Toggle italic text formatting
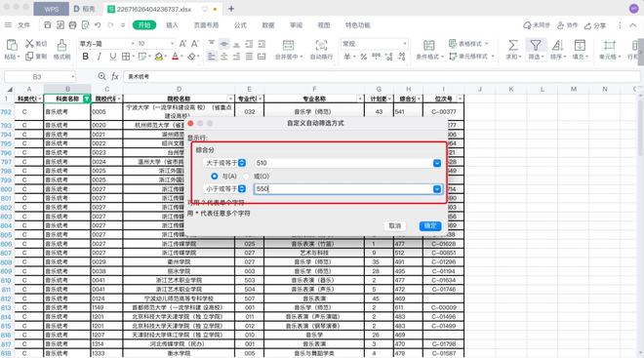Image resolution: width=644 pixels, height=358 pixels. point(99,57)
